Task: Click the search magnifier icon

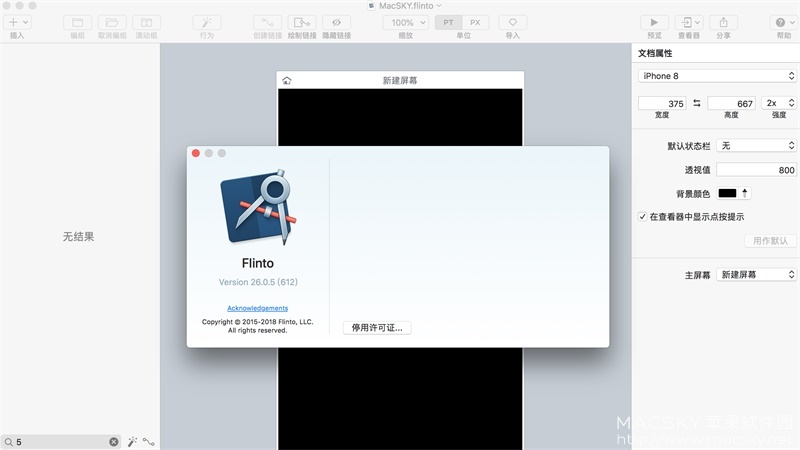Action: point(9,442)
